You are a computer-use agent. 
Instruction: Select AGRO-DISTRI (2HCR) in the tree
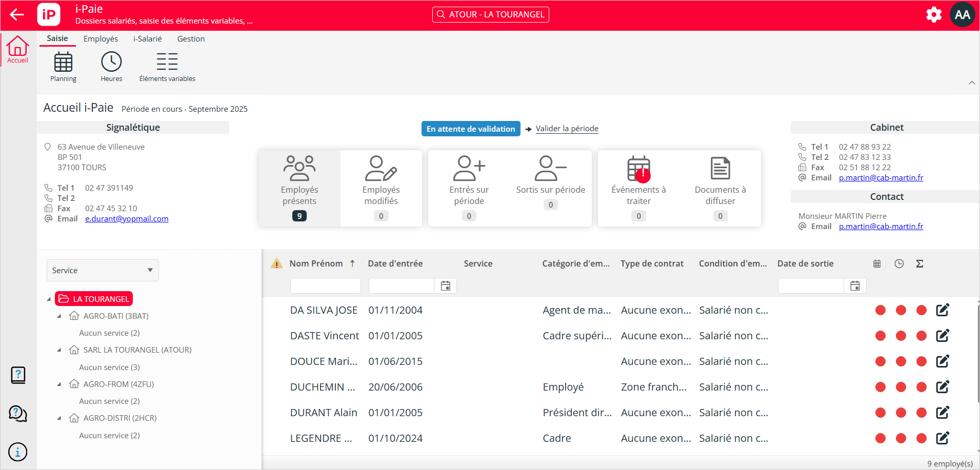[x=120, y=418]
